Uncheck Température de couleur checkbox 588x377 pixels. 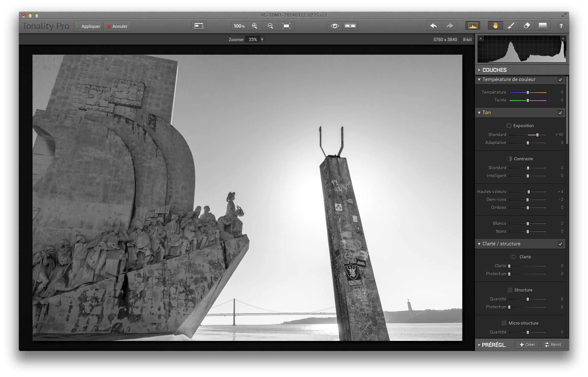[560, 80]
